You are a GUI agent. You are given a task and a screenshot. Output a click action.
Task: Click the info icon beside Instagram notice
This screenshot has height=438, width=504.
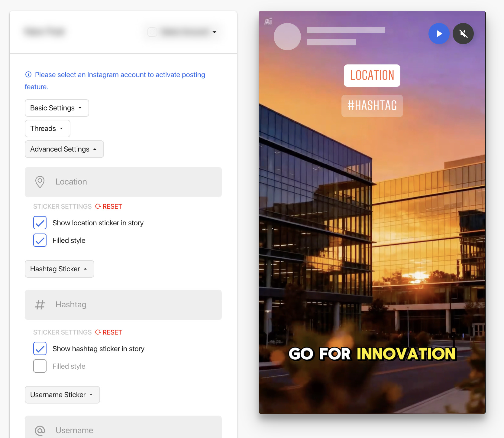coord(28,74)
